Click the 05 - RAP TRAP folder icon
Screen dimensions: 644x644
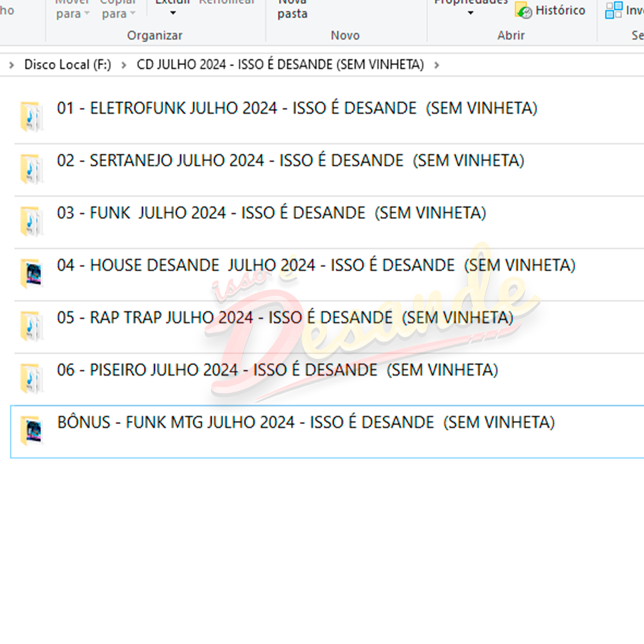(x=30, y=326)
